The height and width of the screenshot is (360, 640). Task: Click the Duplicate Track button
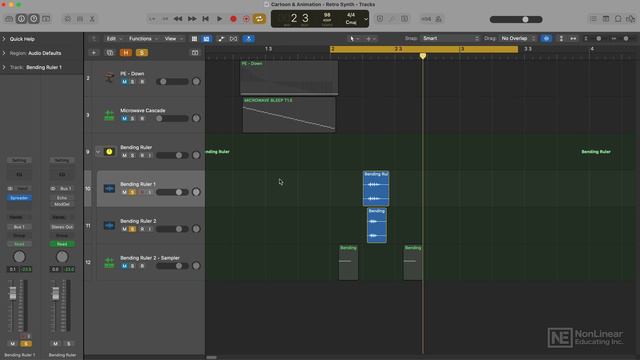[x=109, y=53]
